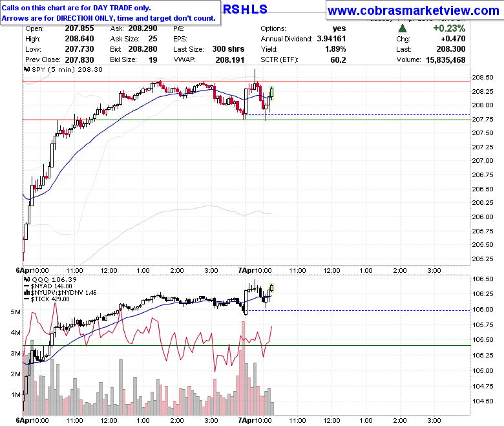Click the 'VWAP:' field label

[x=185, y=60]
